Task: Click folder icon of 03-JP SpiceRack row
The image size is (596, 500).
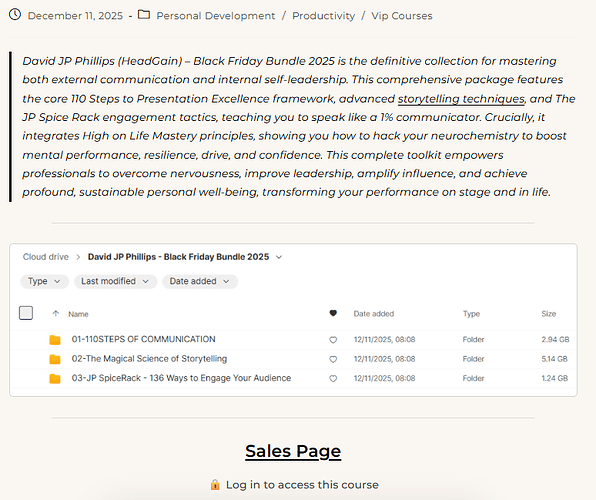Action: (x=55, y=378)
